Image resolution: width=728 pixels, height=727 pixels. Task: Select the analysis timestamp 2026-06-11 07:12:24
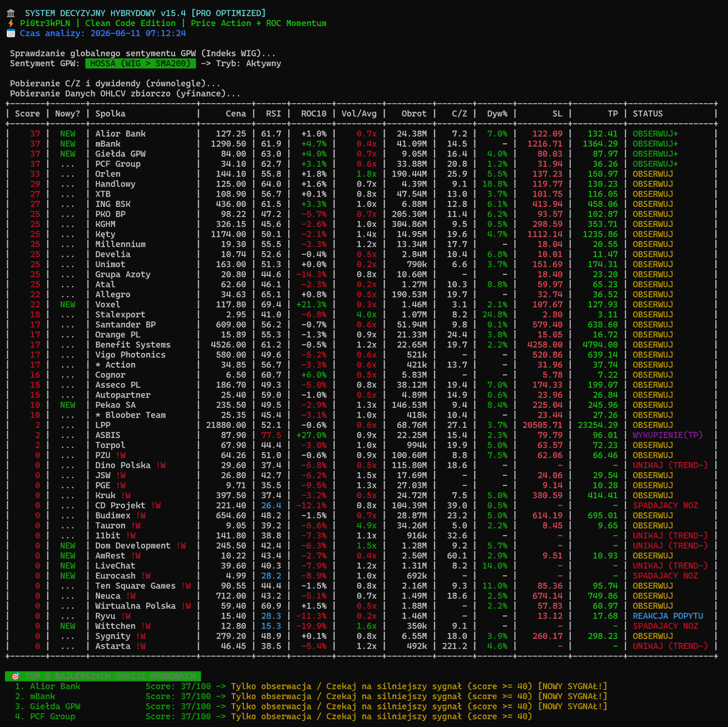[138, 33]
